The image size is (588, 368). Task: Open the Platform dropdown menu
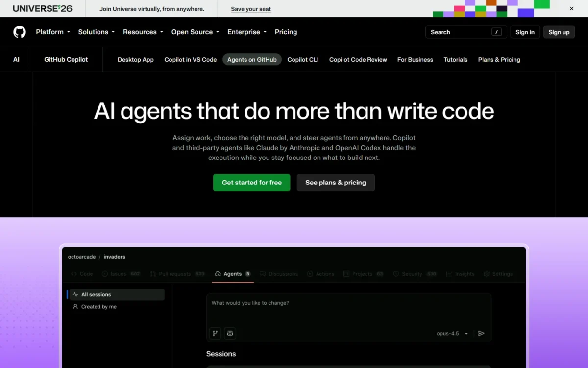tap(53, 32)
